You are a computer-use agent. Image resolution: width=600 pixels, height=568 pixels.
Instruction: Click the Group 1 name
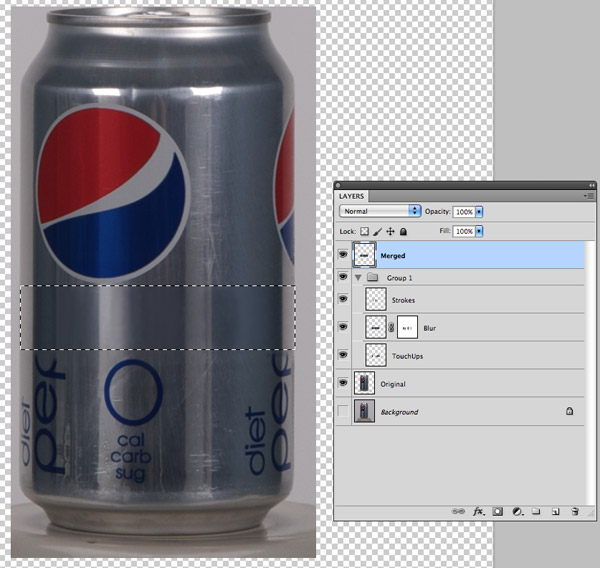coord(399,278)
